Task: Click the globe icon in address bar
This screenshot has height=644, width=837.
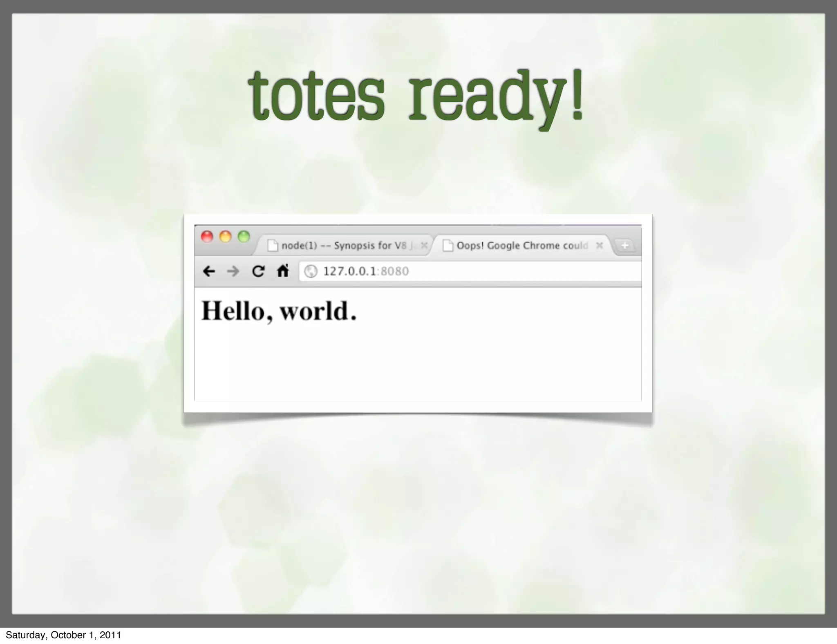Action: 311,271
